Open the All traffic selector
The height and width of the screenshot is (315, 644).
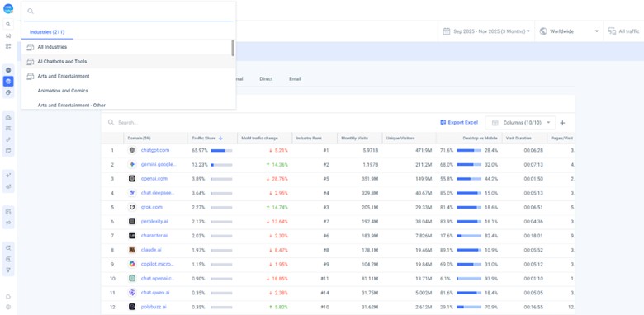tap(624, 31)
